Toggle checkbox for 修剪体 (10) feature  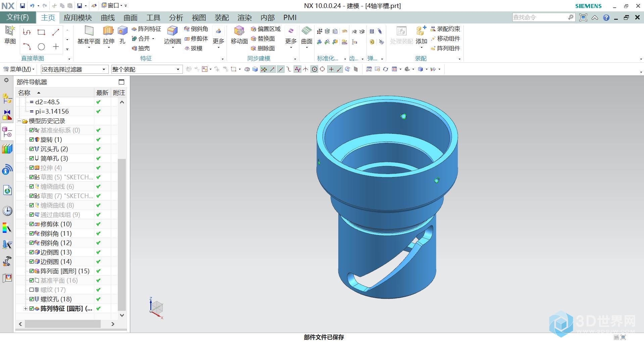(x=32, y=224)
